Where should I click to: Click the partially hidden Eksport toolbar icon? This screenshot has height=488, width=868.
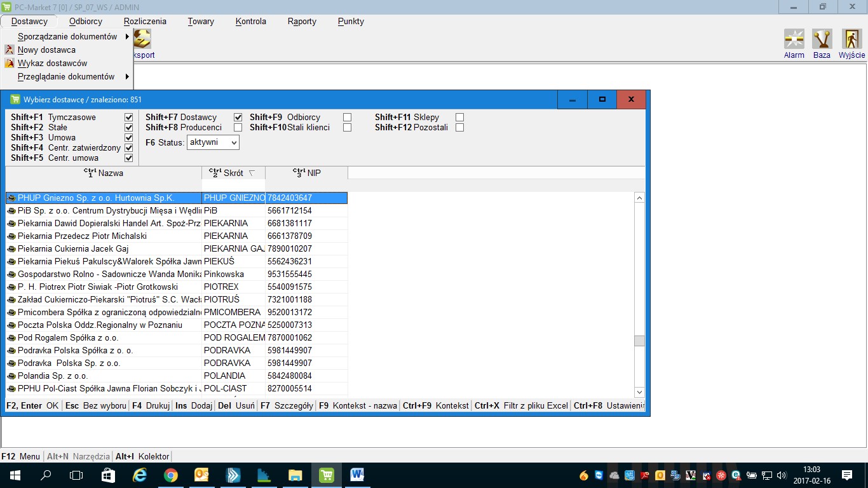click(142, 39)
